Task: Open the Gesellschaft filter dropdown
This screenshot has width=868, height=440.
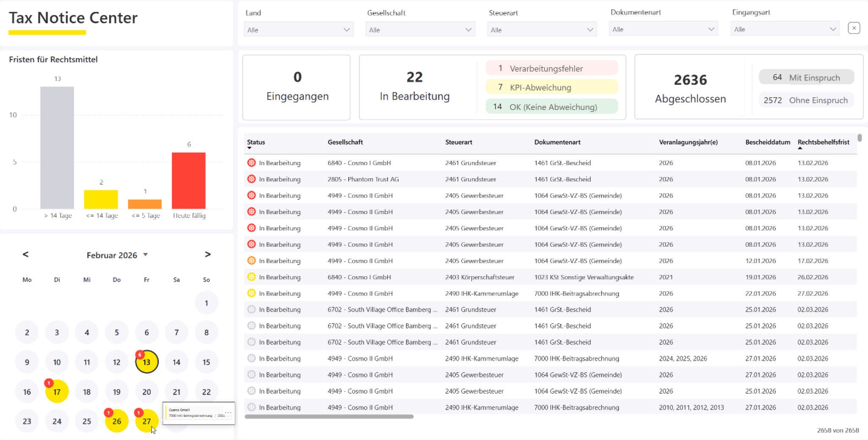Action: click(420, 30)
